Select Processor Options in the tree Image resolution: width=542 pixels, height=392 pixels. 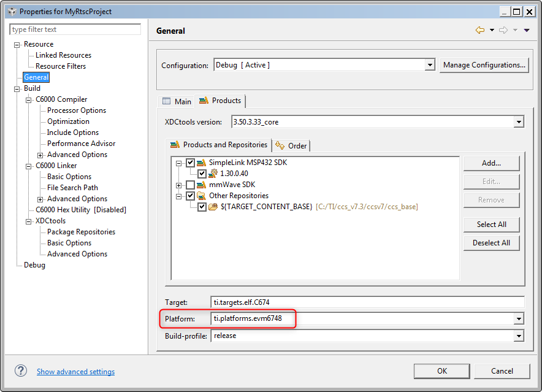point(77,110)
